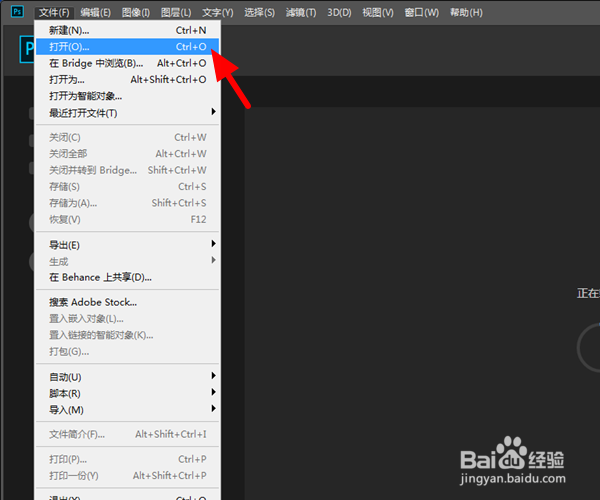Open the 编辑(E) menu
This screenshot has width=600, height=500.
point(96,13)
